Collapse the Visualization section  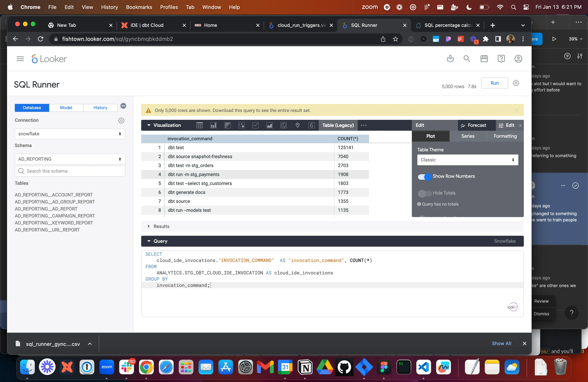pyautogui.click(x=149, y=125)
